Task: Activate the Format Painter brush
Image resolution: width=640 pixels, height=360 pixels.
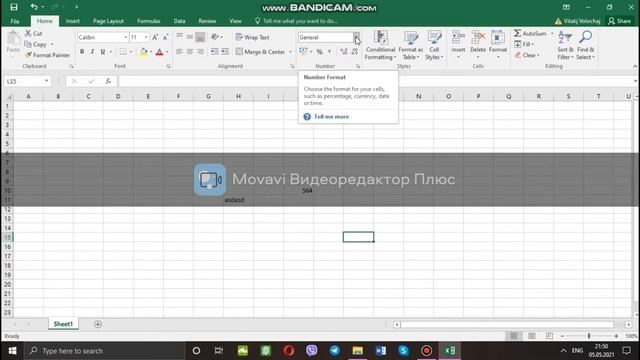Action: (x=47, y=55)
